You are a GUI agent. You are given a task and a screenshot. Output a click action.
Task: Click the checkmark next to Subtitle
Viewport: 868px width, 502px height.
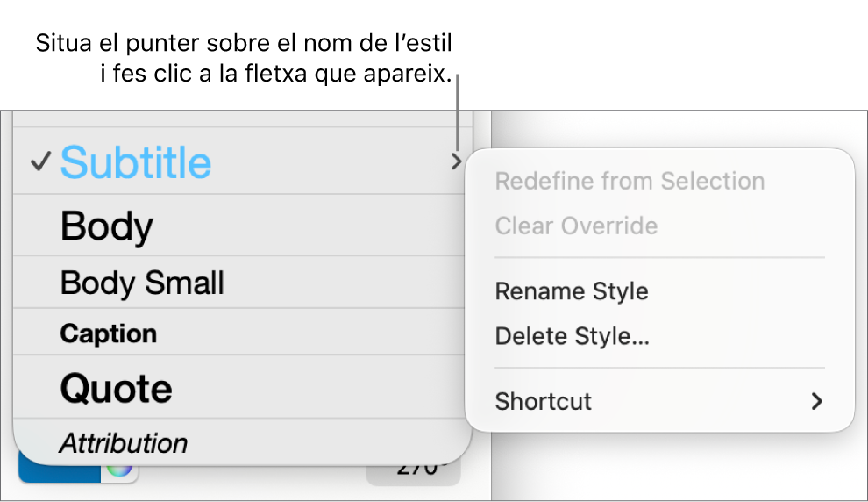tap(39, 162)
